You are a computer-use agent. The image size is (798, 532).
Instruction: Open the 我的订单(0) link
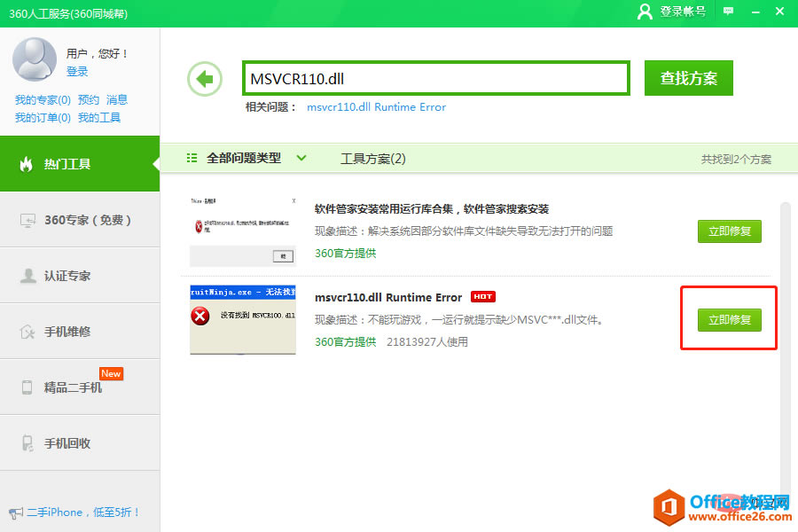43,118
